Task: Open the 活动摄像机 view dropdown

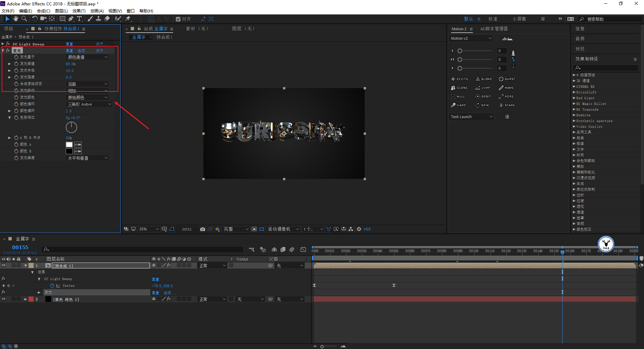Action: pyautogui.click(x=283, y=229)
